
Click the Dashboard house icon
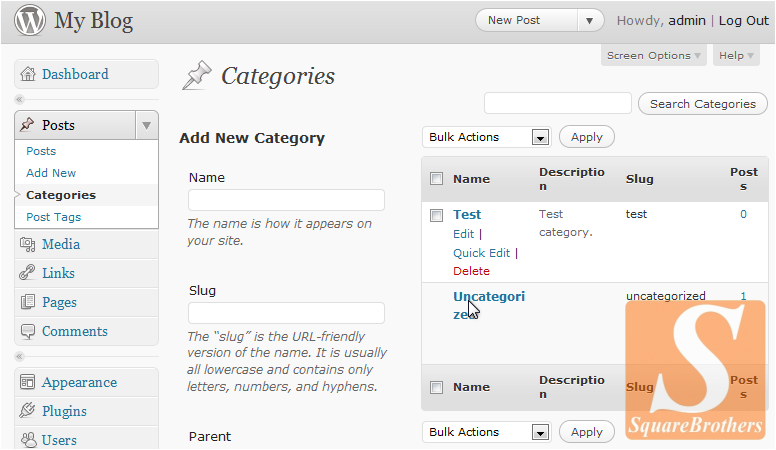pos(27,74)
